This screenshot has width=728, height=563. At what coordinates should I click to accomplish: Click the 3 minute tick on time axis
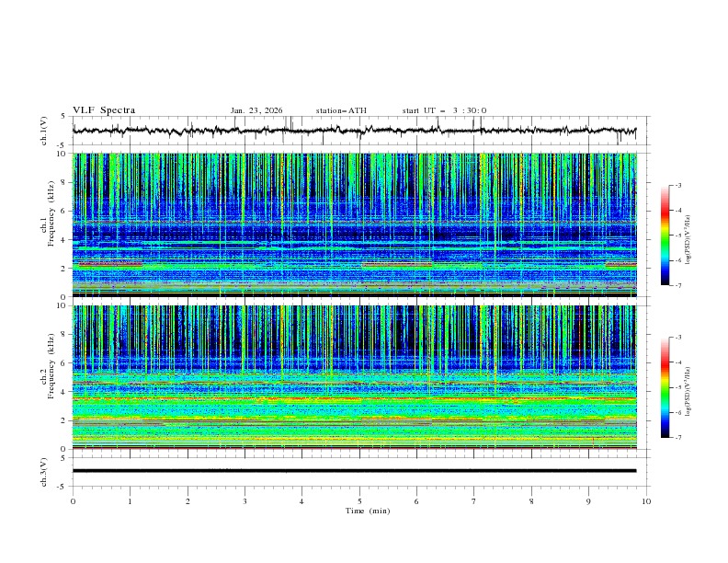click(245, 500)
